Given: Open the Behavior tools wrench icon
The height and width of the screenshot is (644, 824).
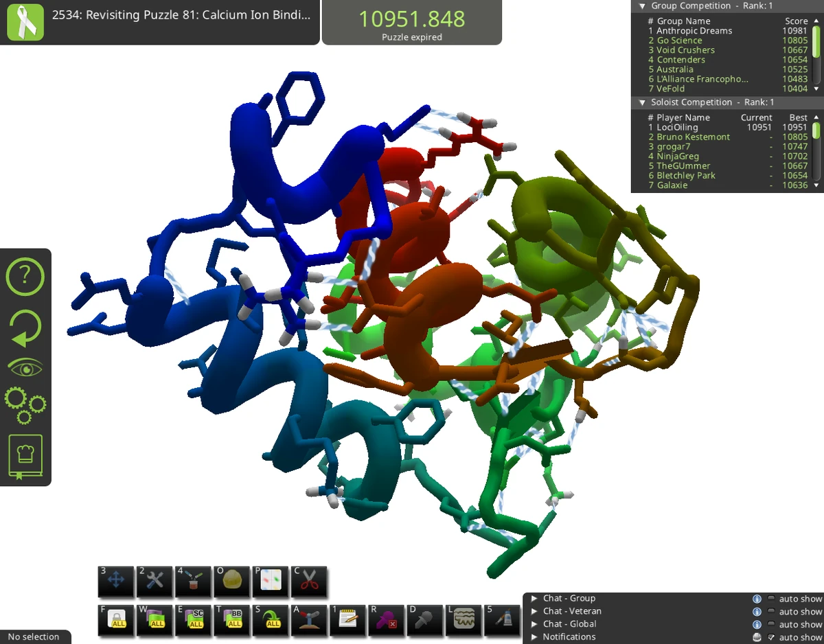Looking at the screenshot, I should (x=154, y=582).
